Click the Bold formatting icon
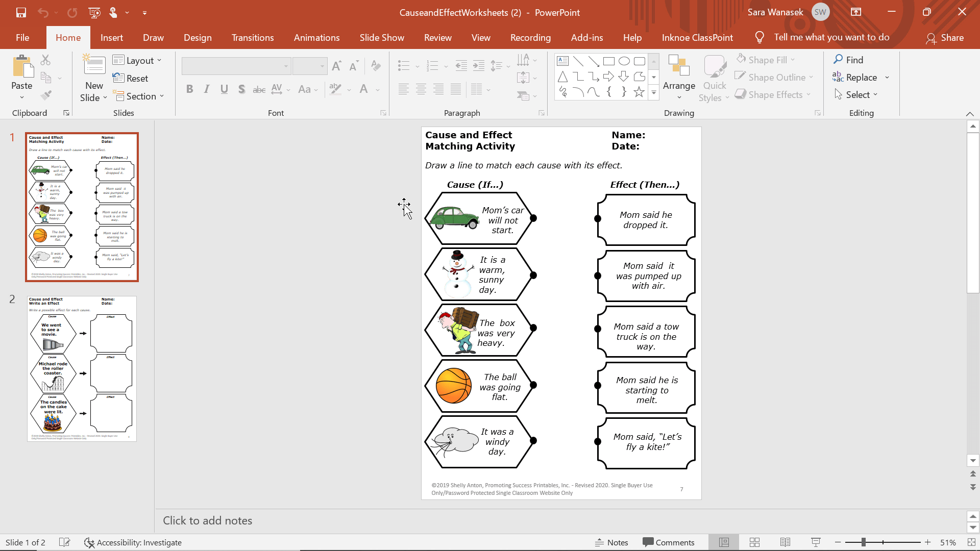Viewport: 980px width, 551px height. [189, 89]
